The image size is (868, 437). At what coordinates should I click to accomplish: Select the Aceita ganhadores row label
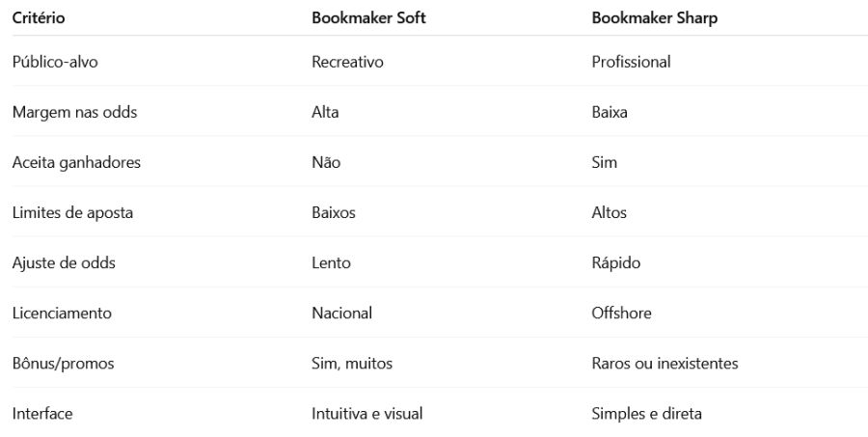click(x=76, y=162)
